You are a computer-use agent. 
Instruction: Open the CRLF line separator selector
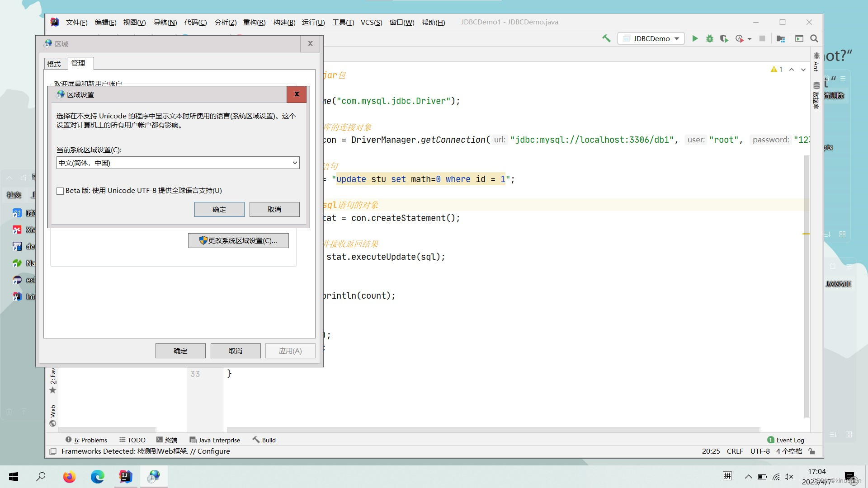click(x=735, y=451)
